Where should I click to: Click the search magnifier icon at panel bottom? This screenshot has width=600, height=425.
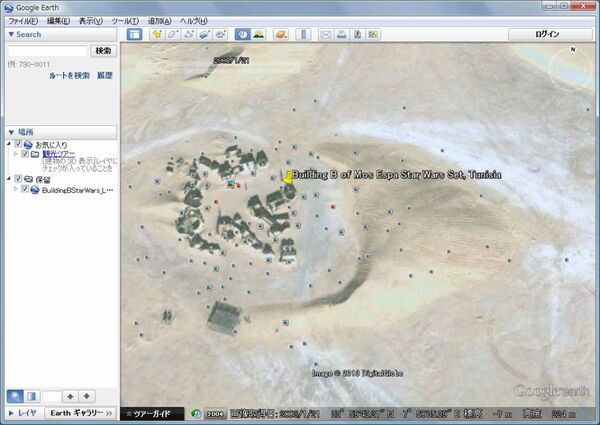(15, 396)
